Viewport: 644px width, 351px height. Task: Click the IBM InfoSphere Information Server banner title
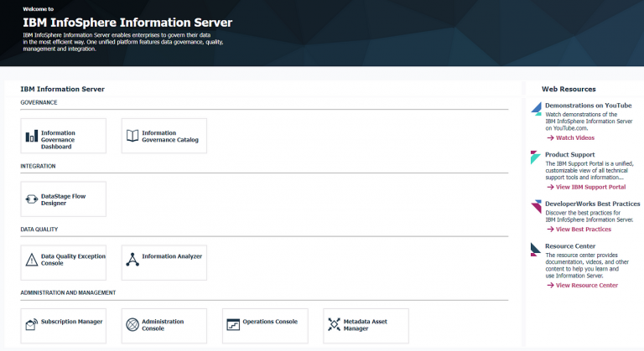pyautogui.click(x=127, y=23)
